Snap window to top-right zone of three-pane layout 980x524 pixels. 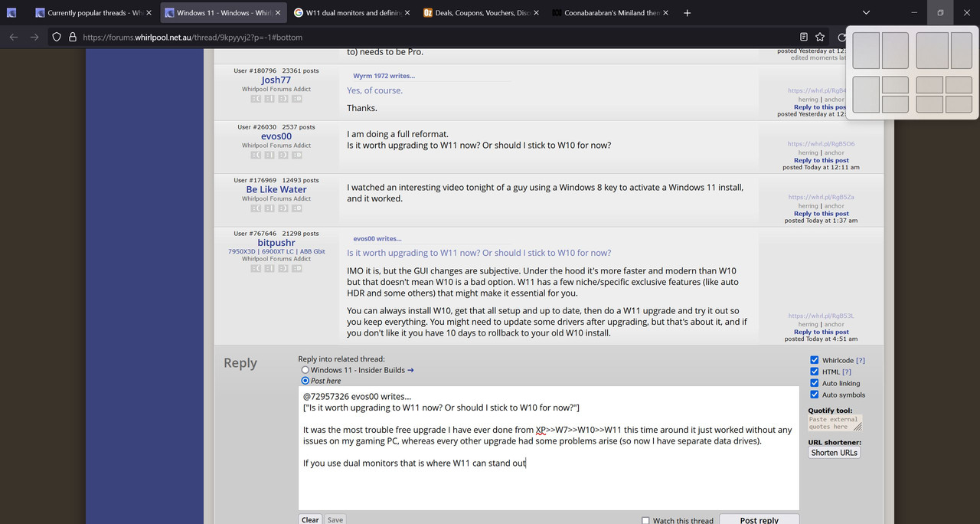[895, 85]
